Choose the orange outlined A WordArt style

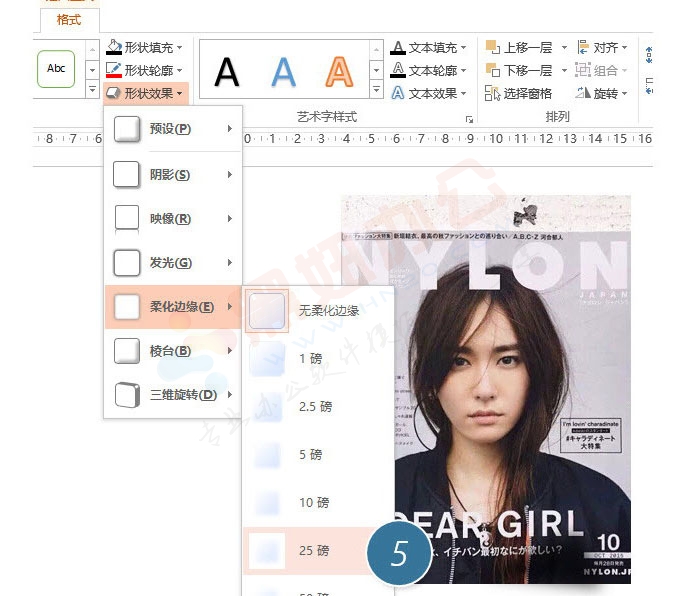[340, 71]
